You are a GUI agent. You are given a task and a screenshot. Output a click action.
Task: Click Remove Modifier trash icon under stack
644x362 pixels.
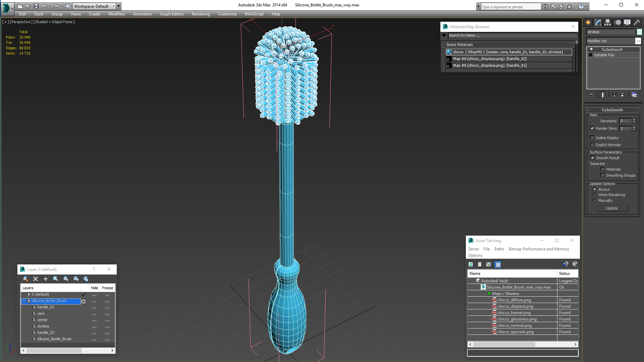click(x=623, y=95)
